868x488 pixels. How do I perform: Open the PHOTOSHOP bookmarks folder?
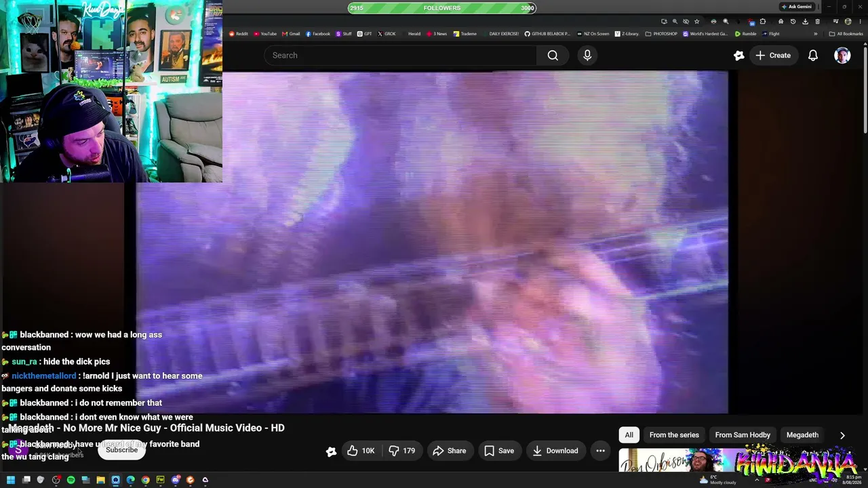click(661, 34)
